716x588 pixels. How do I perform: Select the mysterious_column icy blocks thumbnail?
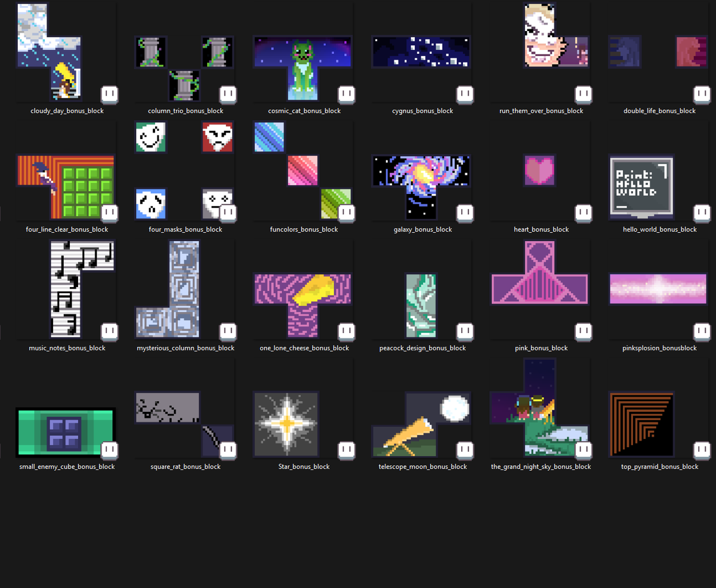(168, 290)
